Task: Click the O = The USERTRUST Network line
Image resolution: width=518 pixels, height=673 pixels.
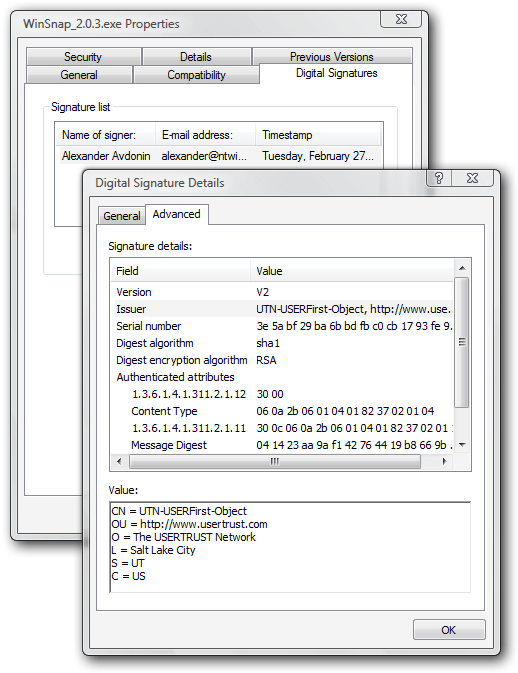Action: pyautogui.click(x=184, y=537)
